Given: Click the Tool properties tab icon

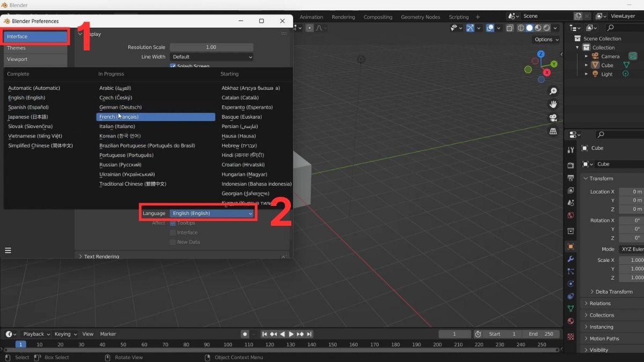Looking at the screenshot, I should pos(570,150).
